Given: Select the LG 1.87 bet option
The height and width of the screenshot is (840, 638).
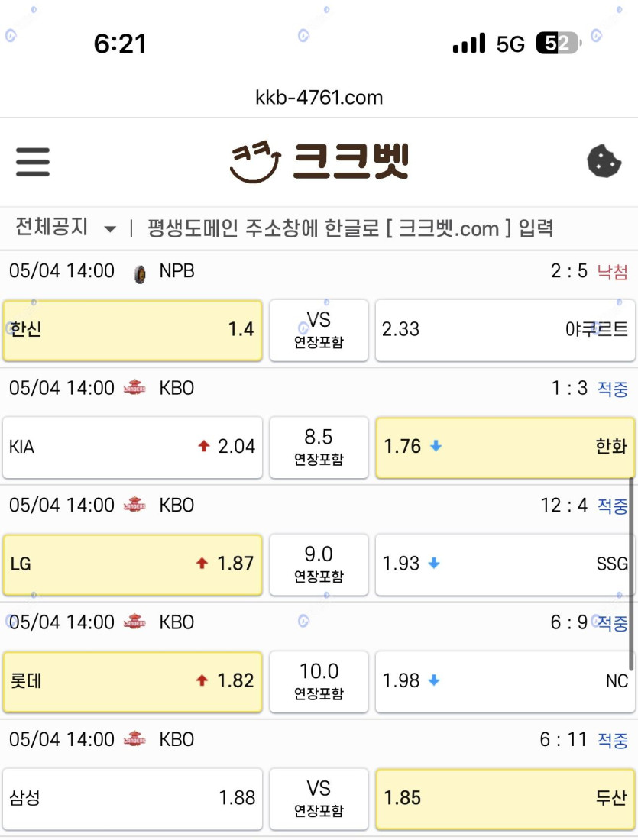Looking at the screenshot, I should [x=132, y=564].
